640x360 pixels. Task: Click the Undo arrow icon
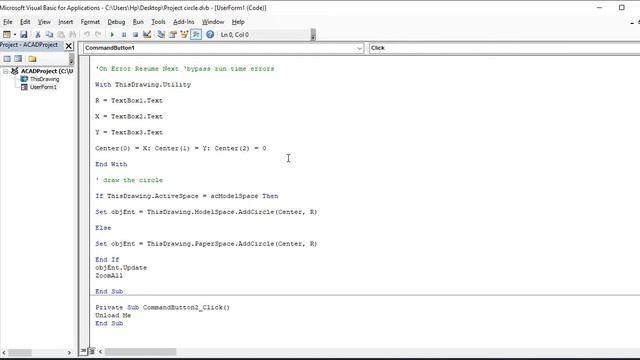(x=87, y=35)
